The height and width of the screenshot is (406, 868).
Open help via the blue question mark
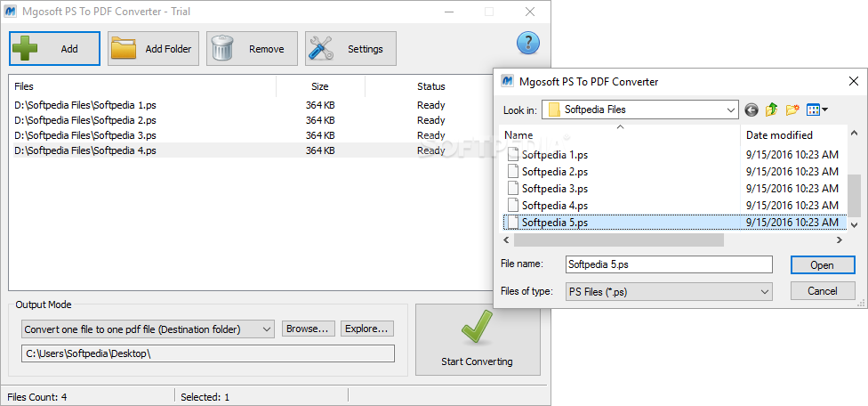point(528,43)
